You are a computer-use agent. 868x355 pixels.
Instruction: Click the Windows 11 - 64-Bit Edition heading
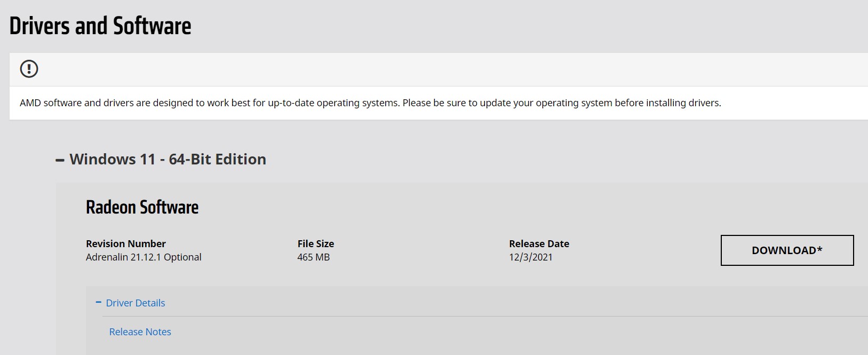point(168,159)
